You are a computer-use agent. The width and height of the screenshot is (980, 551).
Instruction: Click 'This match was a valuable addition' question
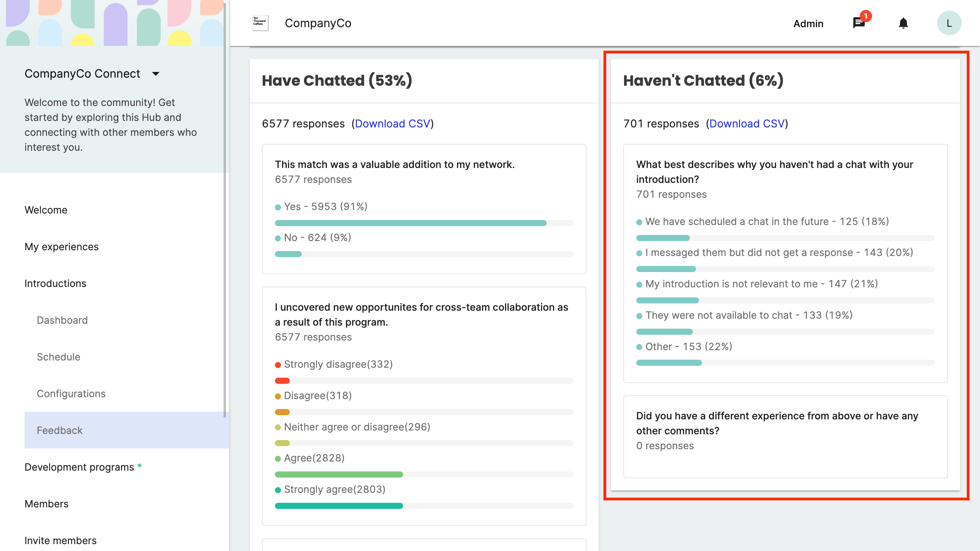tap(395, 164)
